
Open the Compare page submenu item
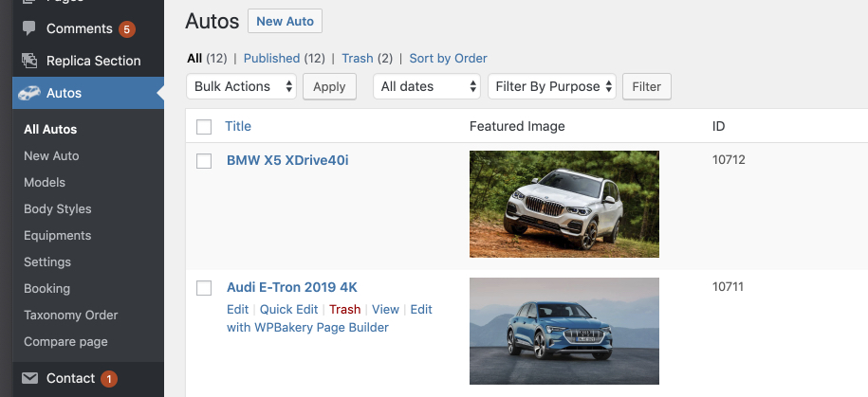[65, 342]
